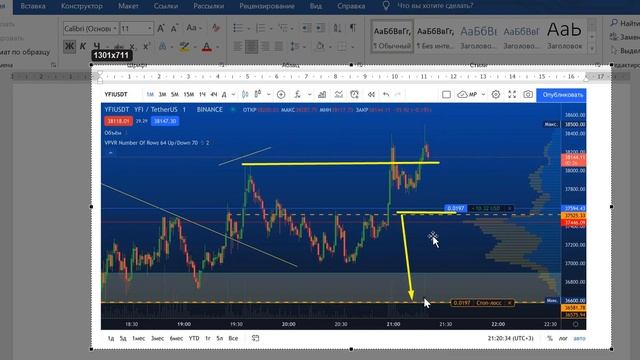Toggle center alignment in paragraph group
Image resolution: width=640 pixels, height=360 pixels.
(251, 47)
